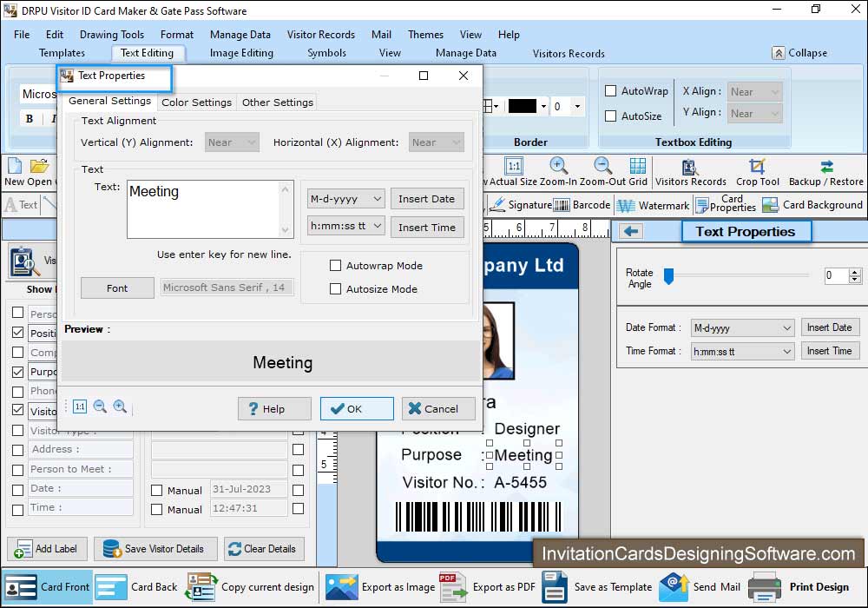The height and width of the screenshot is (608, 868).
Task: Open Vertical (Y) Alignment dropdown
Action: 232,142
